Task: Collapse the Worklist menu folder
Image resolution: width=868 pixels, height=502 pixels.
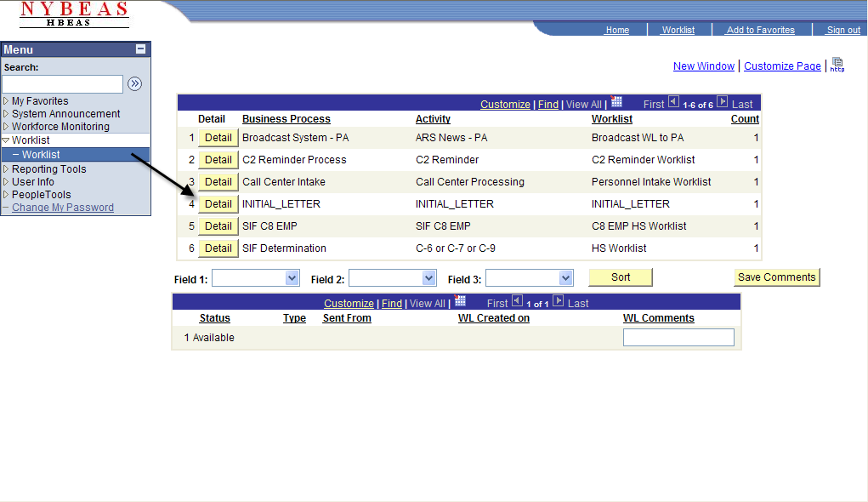Action: (6, 140)
